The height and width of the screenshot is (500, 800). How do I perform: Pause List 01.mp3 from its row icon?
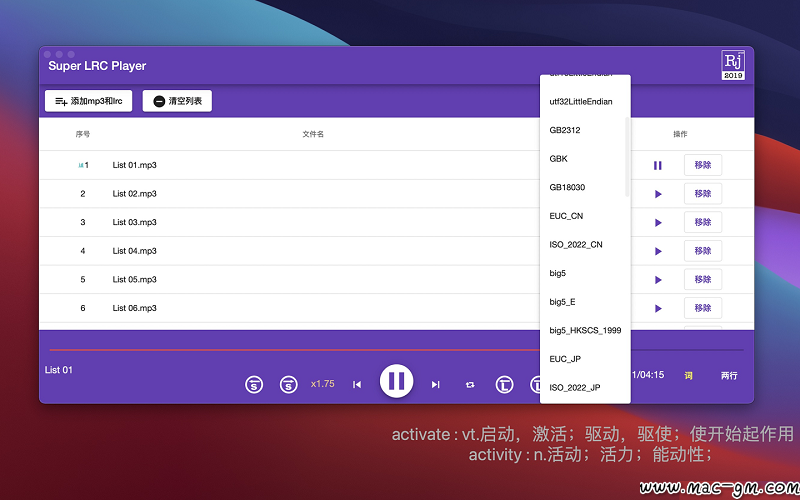[658, 165]
